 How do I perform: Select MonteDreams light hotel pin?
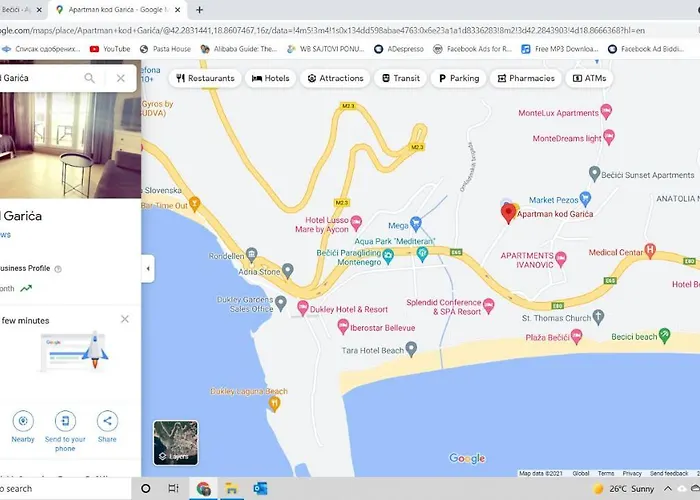[609, 137]
